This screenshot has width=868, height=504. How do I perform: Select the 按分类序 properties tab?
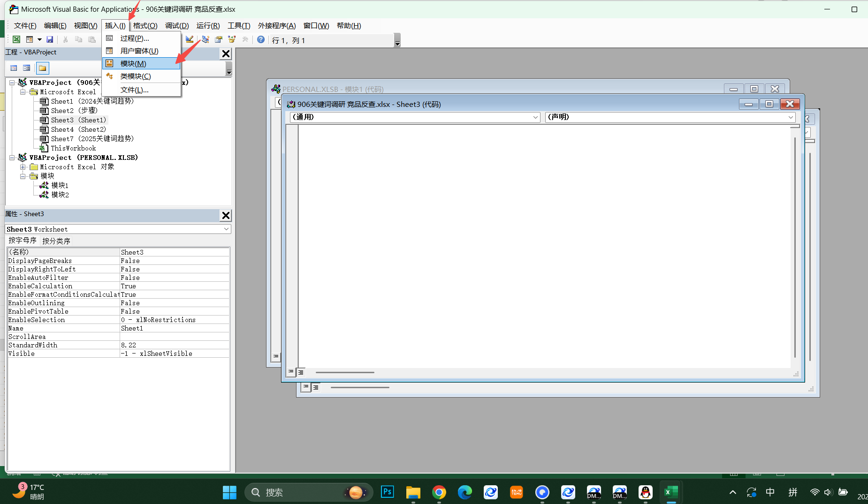56,241
